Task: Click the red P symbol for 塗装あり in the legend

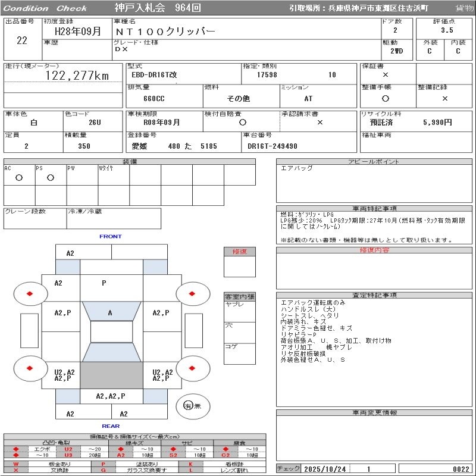Action: (103, 464)
